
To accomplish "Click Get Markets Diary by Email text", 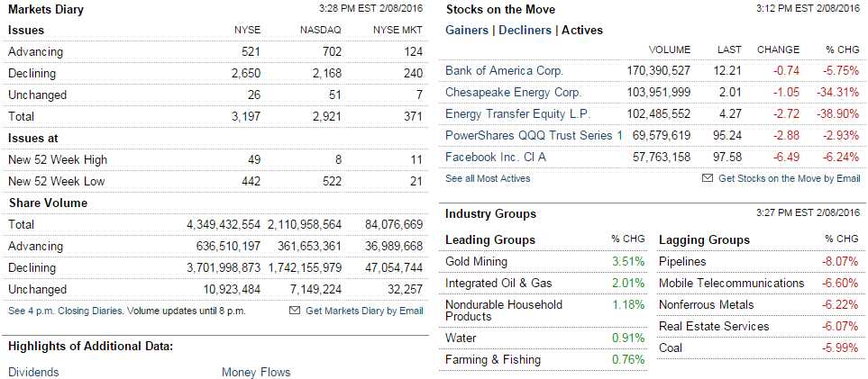I will click(364, 311).
